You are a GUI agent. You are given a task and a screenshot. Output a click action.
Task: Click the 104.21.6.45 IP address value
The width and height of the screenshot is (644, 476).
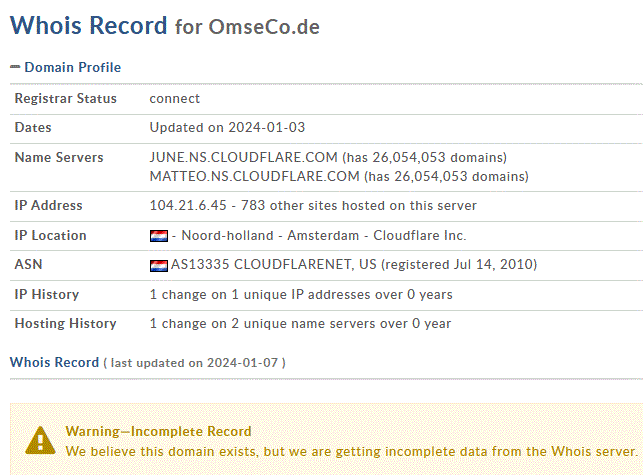coord(188,205)
